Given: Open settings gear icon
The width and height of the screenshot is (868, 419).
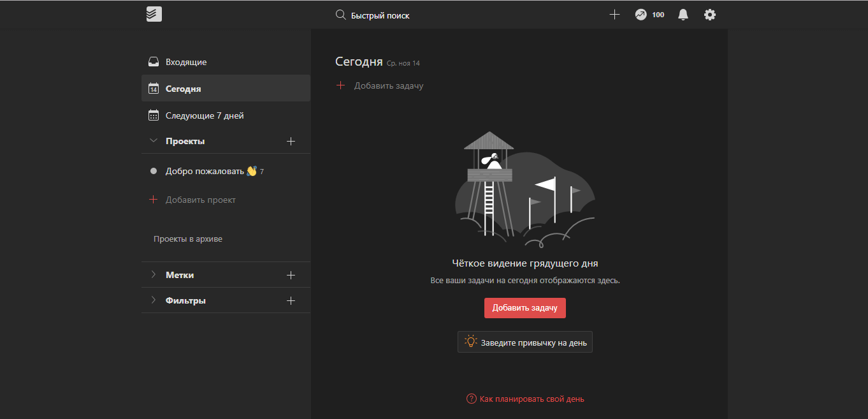Looking at the screenshot, I should tap(710, 15).
